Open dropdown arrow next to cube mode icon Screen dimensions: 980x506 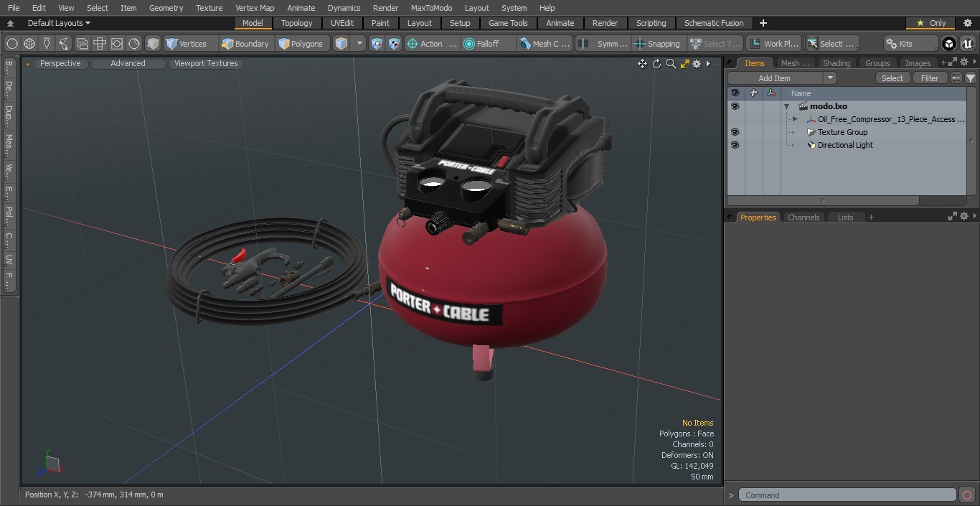360,44
